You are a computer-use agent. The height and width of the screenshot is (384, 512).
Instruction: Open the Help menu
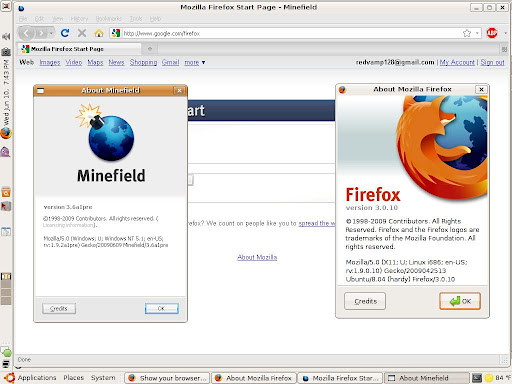point(155,19)
